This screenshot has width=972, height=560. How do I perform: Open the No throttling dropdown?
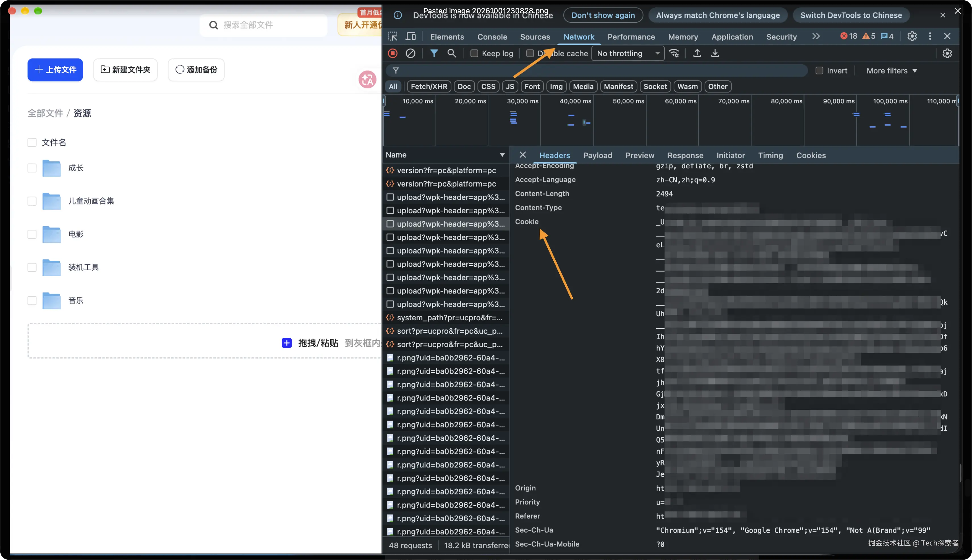pyautogui.click(x=628, y=53)
